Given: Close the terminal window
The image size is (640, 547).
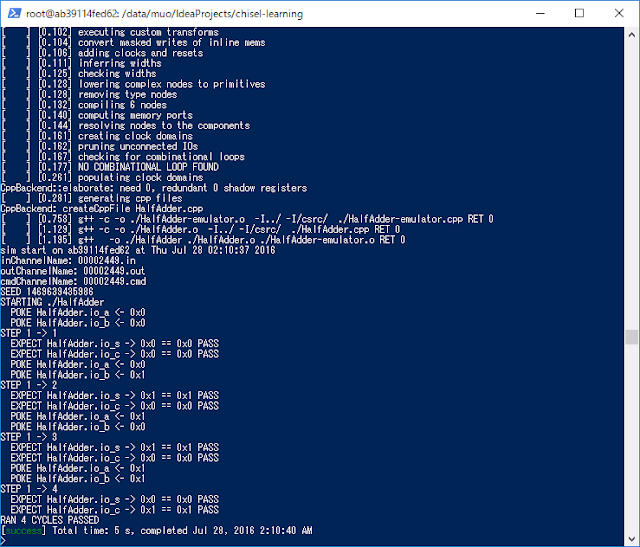Looking at the screenshot, I should [x=619, y=13].
